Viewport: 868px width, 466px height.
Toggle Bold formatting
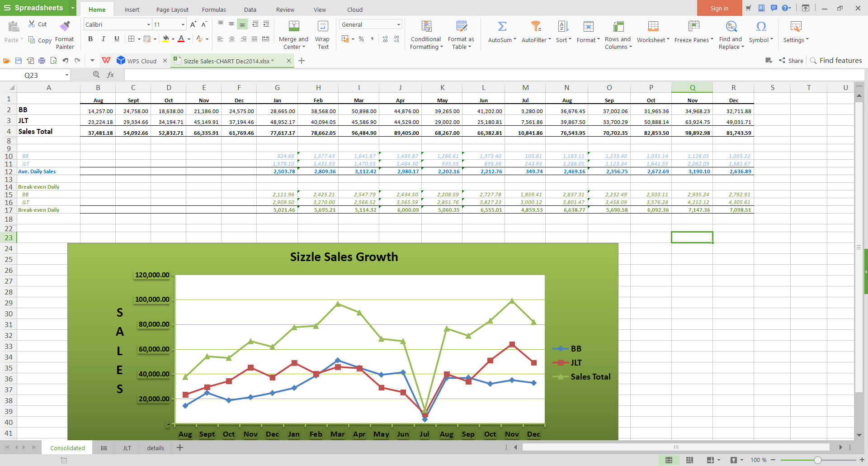(90, 39)
